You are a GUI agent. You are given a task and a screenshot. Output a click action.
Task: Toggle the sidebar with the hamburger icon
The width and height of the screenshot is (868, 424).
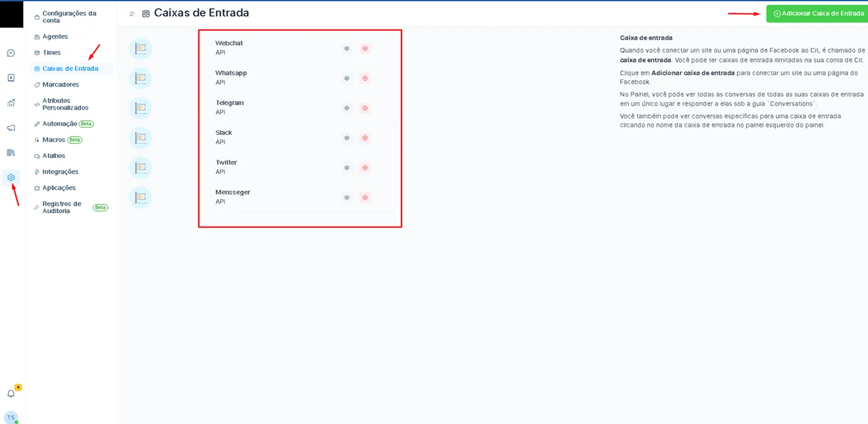click(132, 14)
